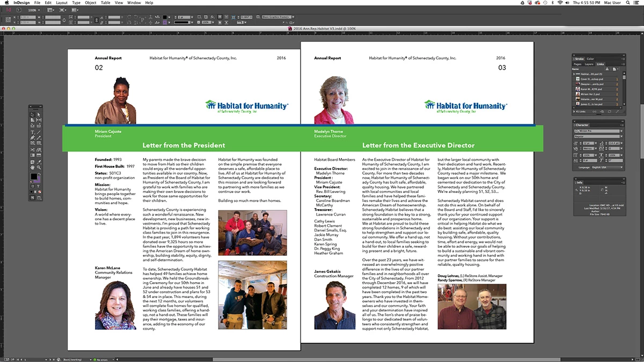The image size is (644, 362).
Task: Switch to the Pages tab
Action: (x=577, y=64)
